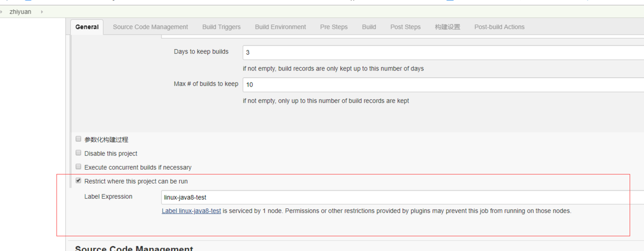Enable the 参数化构建过程 checkbox
644x251 pixels.
pyautogui.click(x=78, y=139)
